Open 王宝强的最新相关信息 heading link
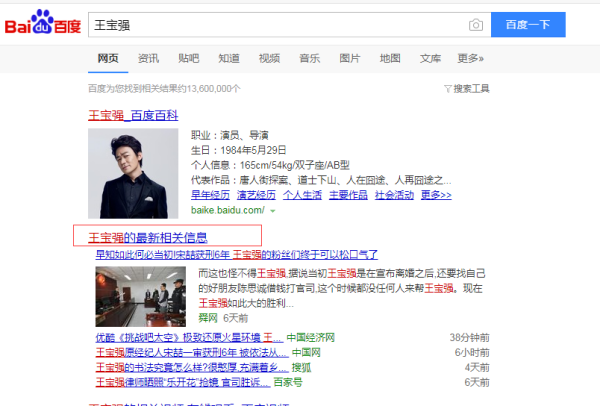 pyautogui.click(x=148, y=238)
